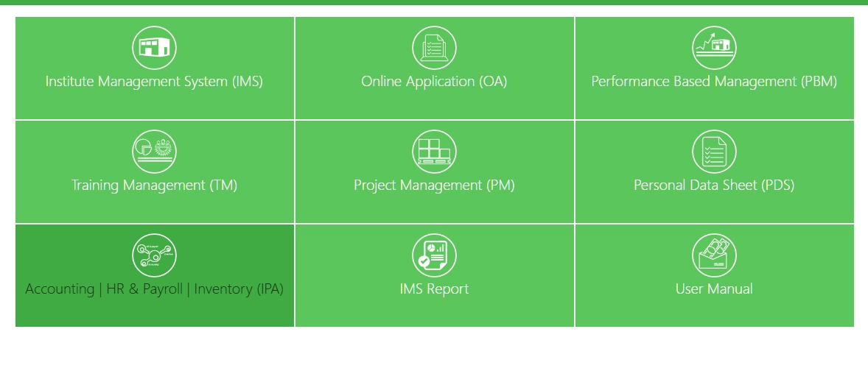The width and height of the screenshot is (868, 368).
Task: Click the stacked boxes icon for Project Management
Action: click(435, 152)
